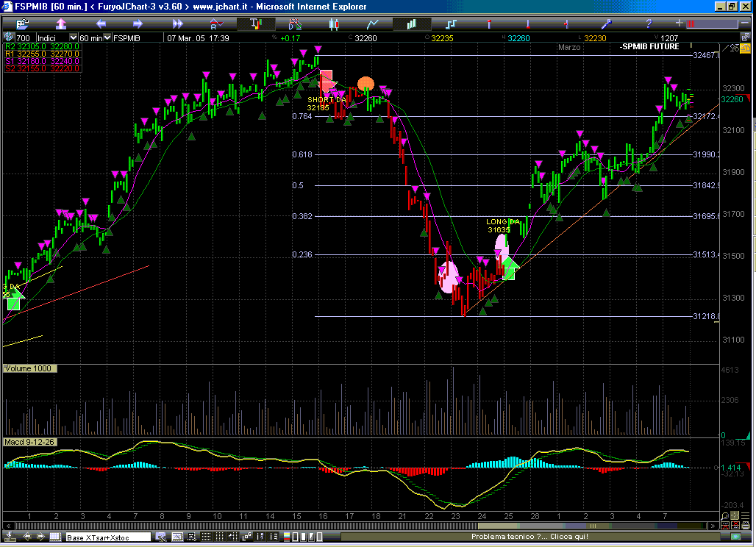This screenshot has width=756, height=547.
Task: Select the candlestick chart icon
Action: click(x=335, y=24)
